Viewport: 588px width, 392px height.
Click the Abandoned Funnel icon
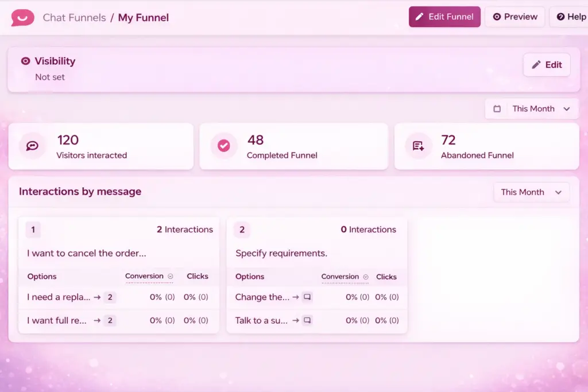pos(418,146)
